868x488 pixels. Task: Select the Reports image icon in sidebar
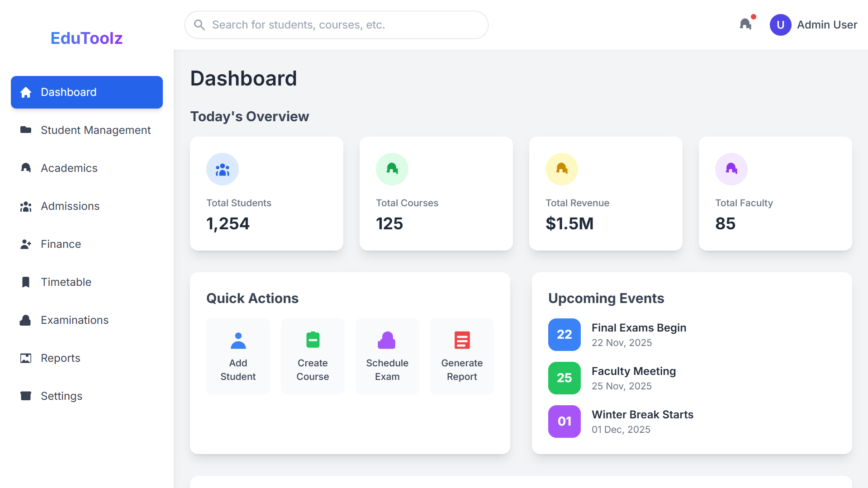[25, 358]
